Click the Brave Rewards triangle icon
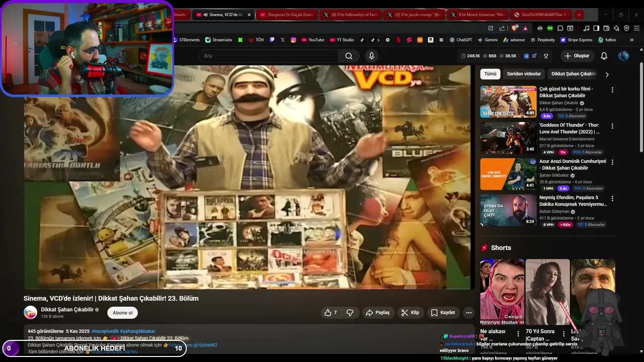This screenshot has height=362, width=644. (x=526, y=28)
